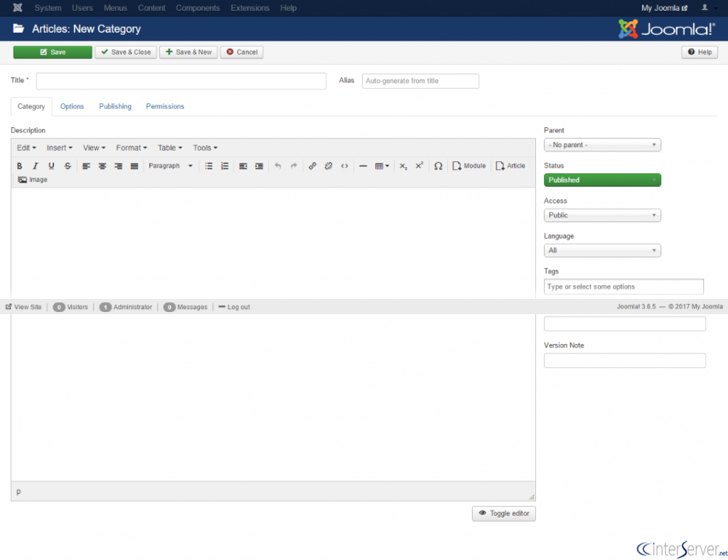Click the Save & Close button
Image resolution: width=728 pixels, height=560 pixels.
click(126, 52)
